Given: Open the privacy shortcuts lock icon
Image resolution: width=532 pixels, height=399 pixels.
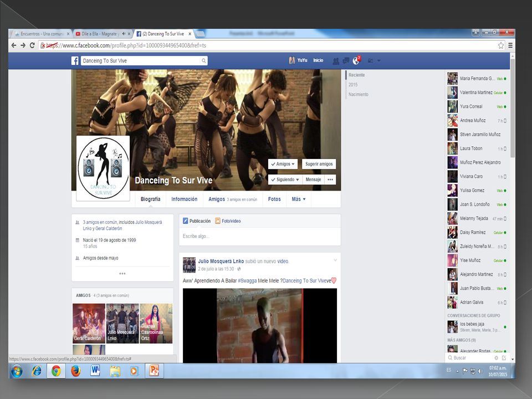Looking at the screenshot, I should (371, 61).
